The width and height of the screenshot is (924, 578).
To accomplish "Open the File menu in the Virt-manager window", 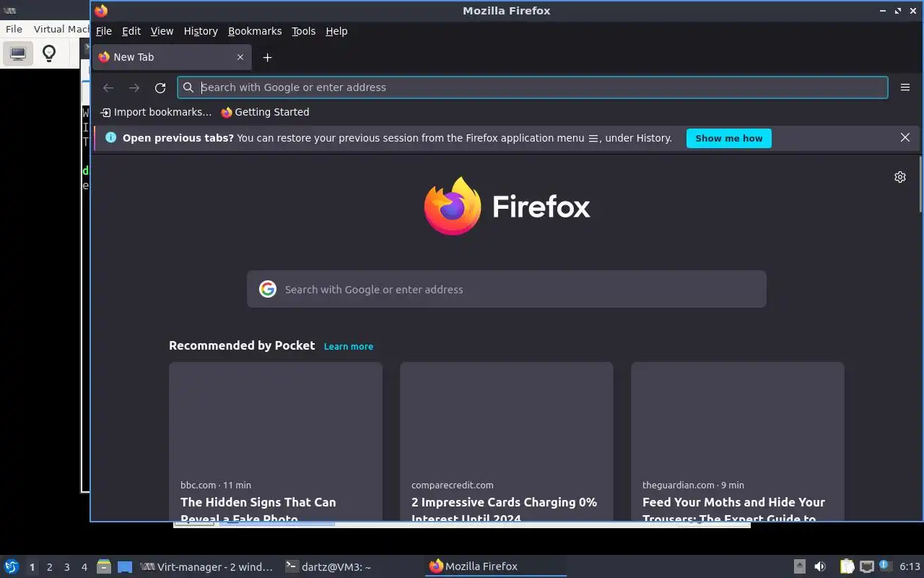I will click(14, 30).
